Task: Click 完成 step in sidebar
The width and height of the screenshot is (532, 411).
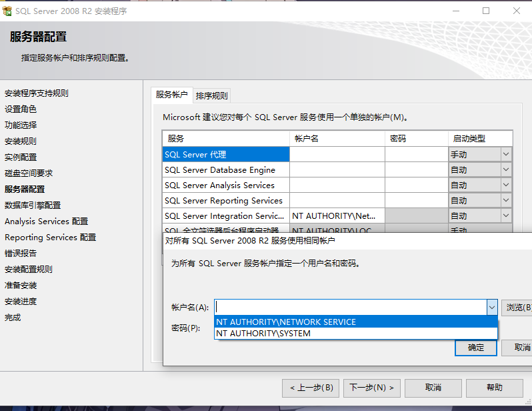Action: [13, 317]
